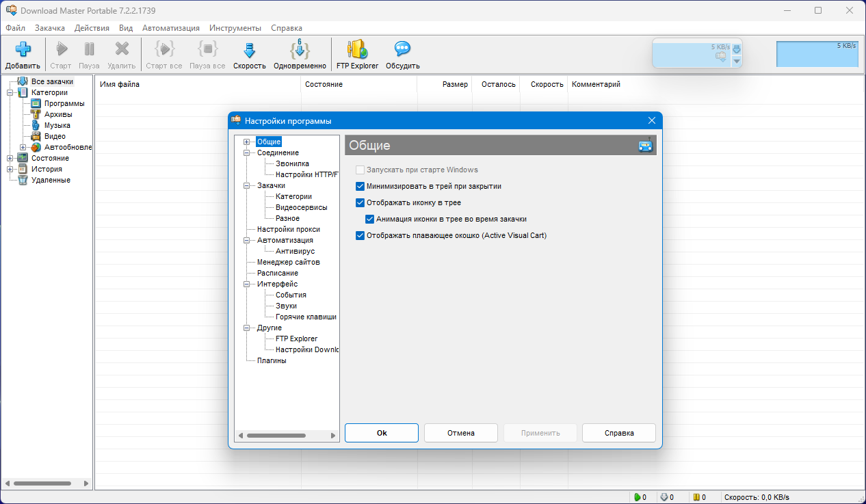
Task: Disable Отображать плавающее окошко checkbox
Action: pyautogui.click(x=360, y=235)
